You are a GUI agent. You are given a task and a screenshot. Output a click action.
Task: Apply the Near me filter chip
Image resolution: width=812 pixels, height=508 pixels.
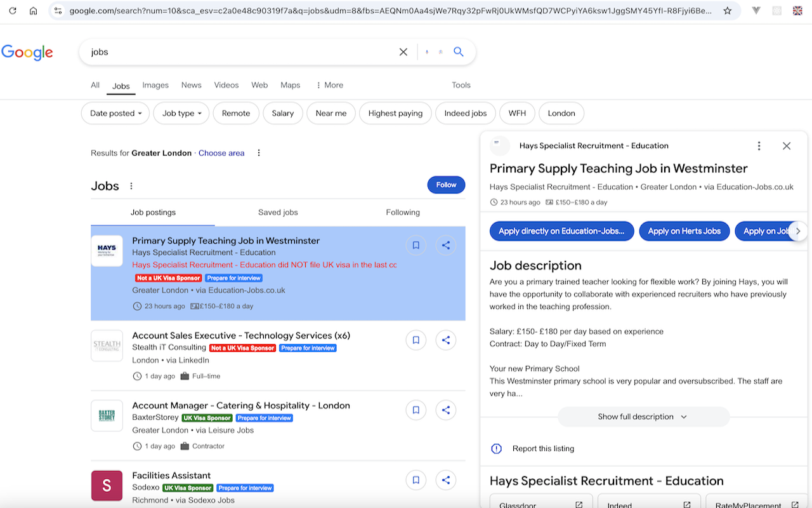(x=331, y=114)
